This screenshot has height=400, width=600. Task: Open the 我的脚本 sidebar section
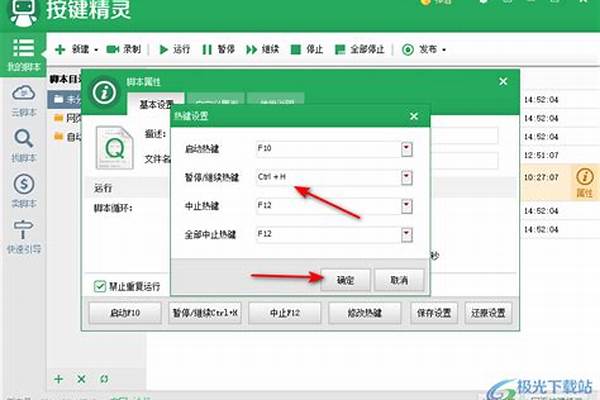[x=23, y=55]
